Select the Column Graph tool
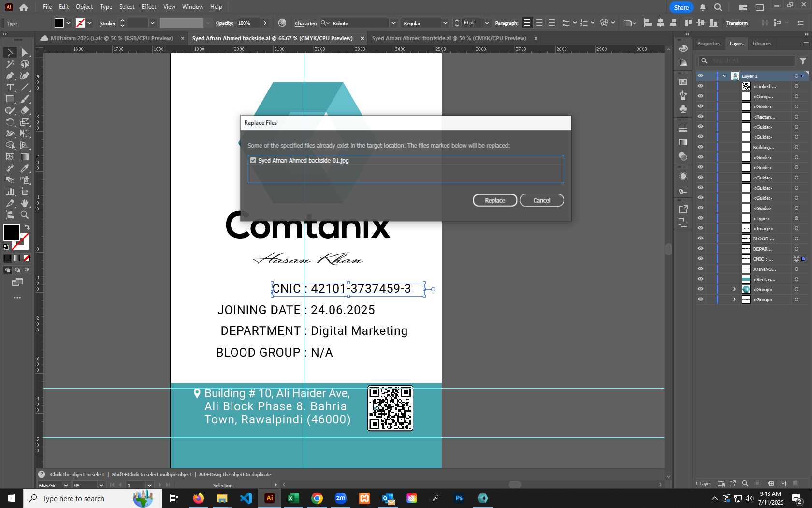This screenshot has width=812, height=508. pos(10,192)
